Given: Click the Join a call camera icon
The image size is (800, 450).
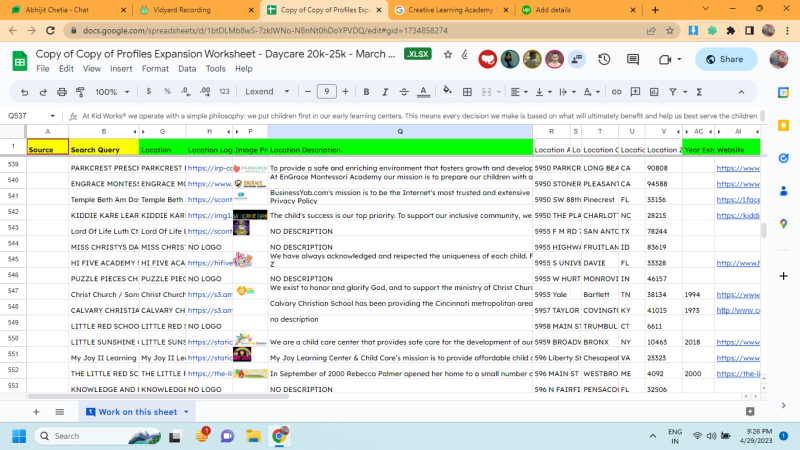Looking at the screenshot, I should [664, 60].
